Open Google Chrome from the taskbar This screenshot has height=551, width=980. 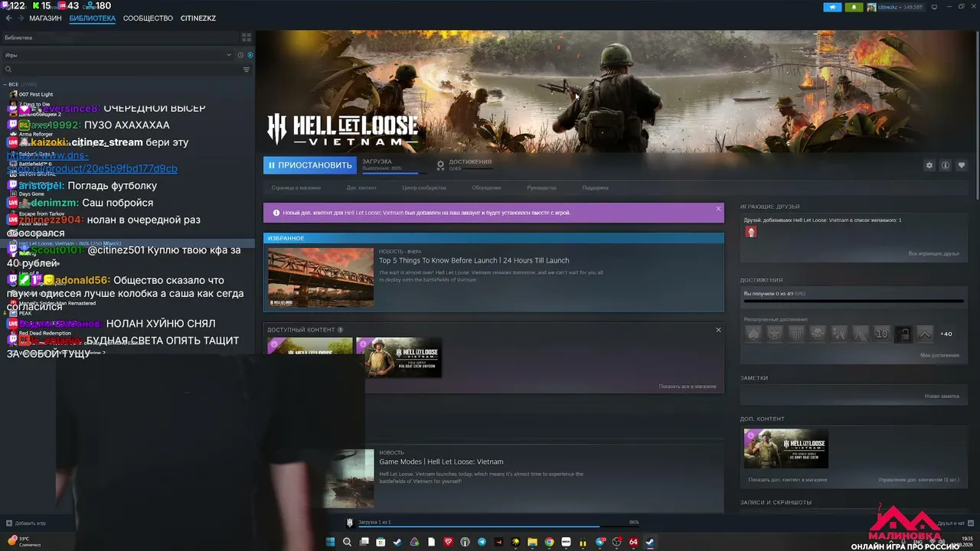click(549, 542)
